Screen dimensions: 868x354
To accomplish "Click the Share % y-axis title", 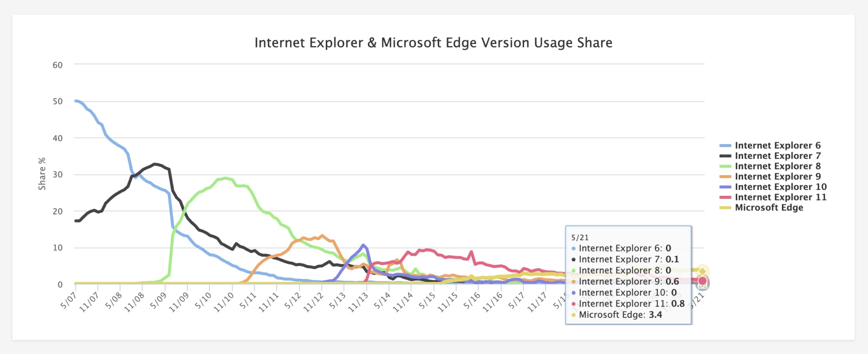I will click(42, 174).
